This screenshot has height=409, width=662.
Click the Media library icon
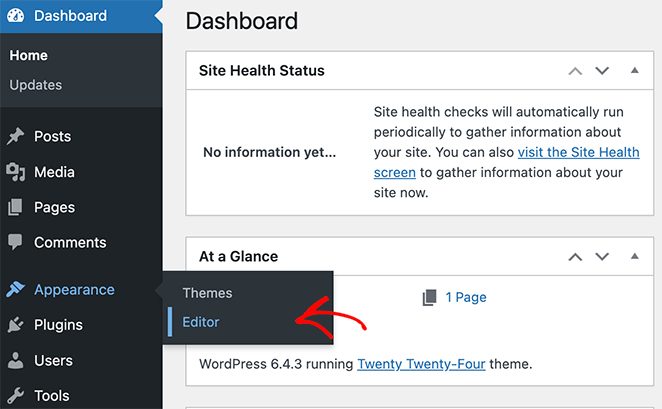(x=16, y=172)
